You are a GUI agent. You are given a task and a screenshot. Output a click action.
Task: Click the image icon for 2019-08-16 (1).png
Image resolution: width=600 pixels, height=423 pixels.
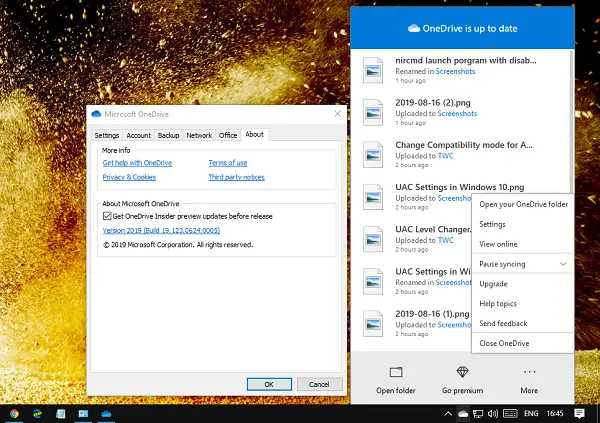click(373, 323)
